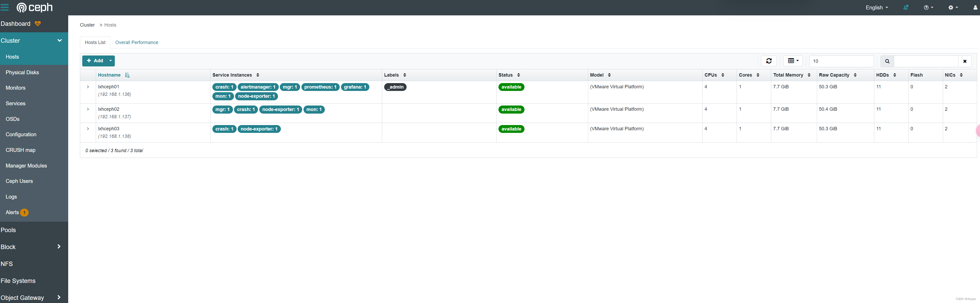Open the user profile icon menu
Image resolution: width=980 pixels, height=303 pixels.
pyautogui.click(x=975, y=8)
